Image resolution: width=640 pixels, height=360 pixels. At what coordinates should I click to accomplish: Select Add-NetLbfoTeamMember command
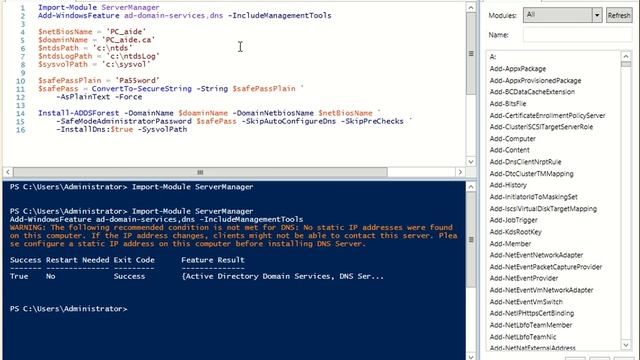pos(531,325)
